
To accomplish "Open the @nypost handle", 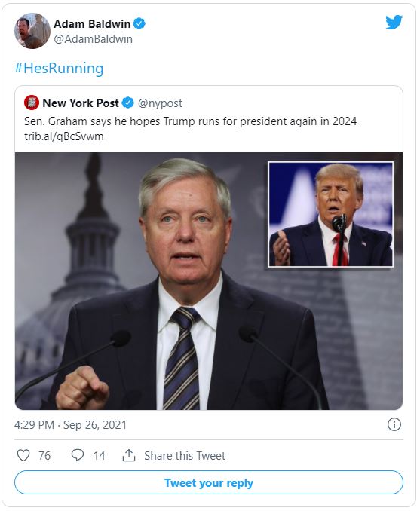I will pos(160,103).
